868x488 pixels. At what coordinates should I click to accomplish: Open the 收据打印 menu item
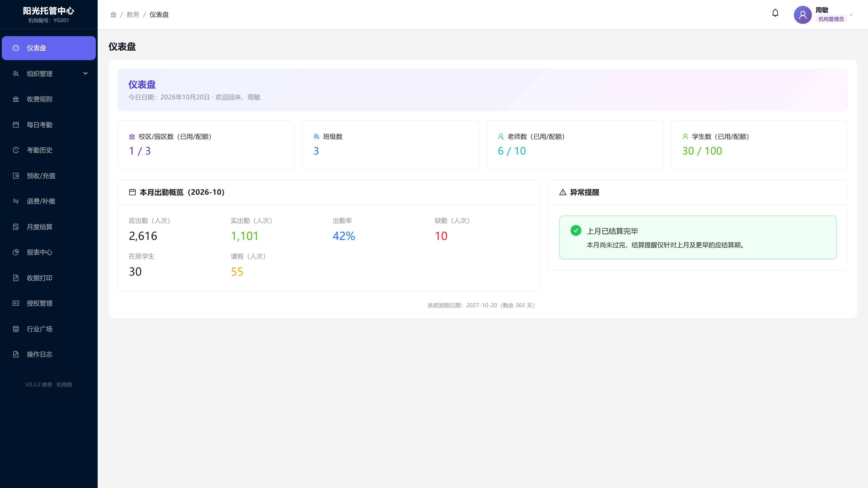(49, 277)
